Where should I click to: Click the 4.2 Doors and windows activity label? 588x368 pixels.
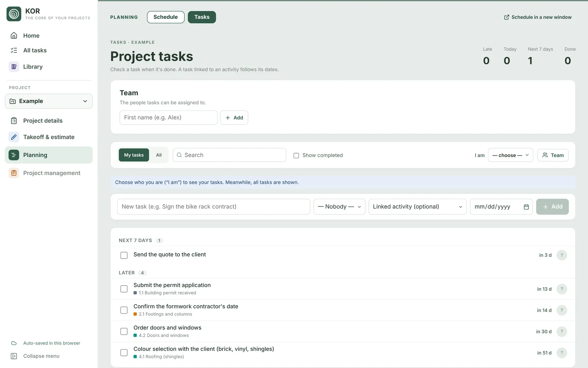161,336
